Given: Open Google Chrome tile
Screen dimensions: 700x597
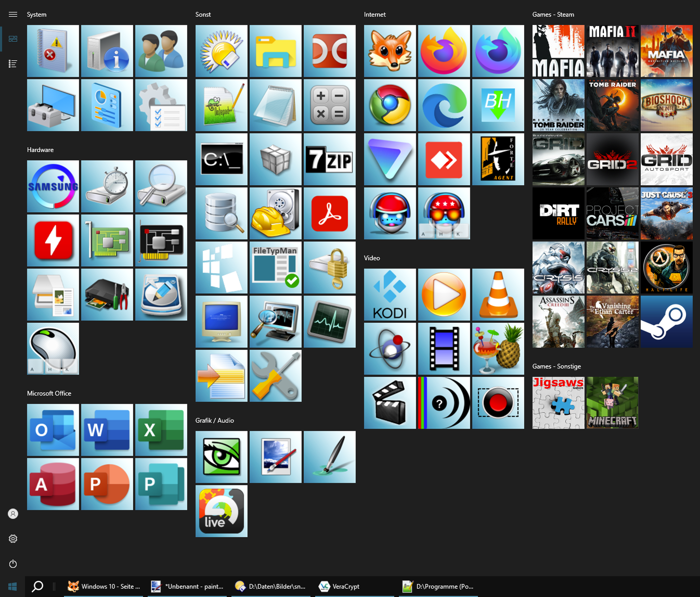Looking at the screenshot, I should point(390,105).
